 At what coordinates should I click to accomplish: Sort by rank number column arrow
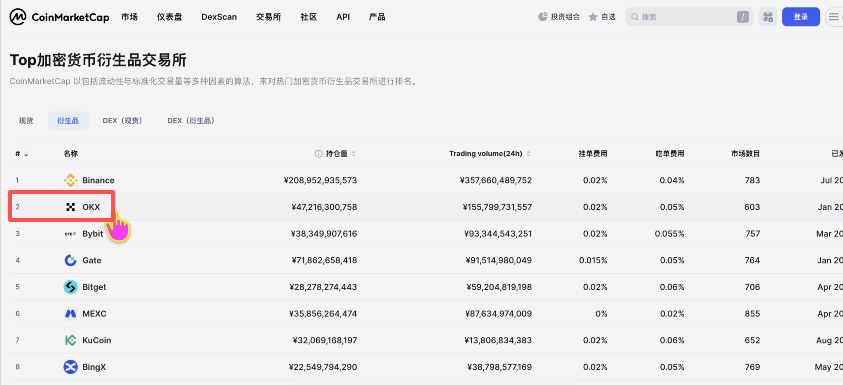click(26, 154)
